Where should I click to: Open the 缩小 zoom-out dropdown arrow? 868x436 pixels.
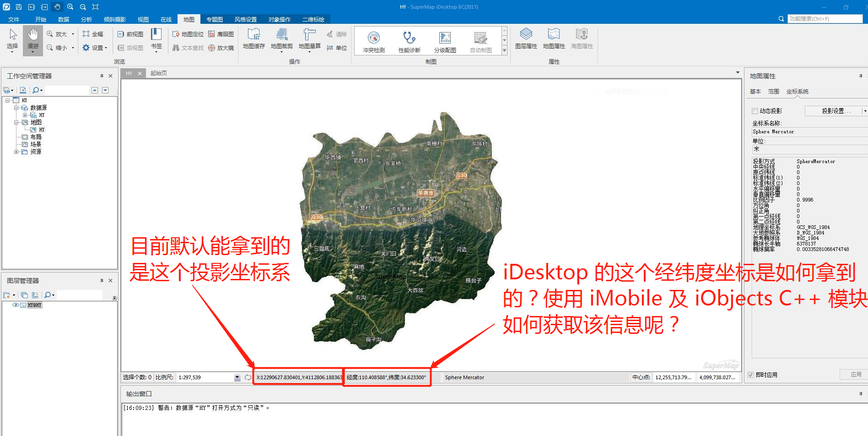73,48
